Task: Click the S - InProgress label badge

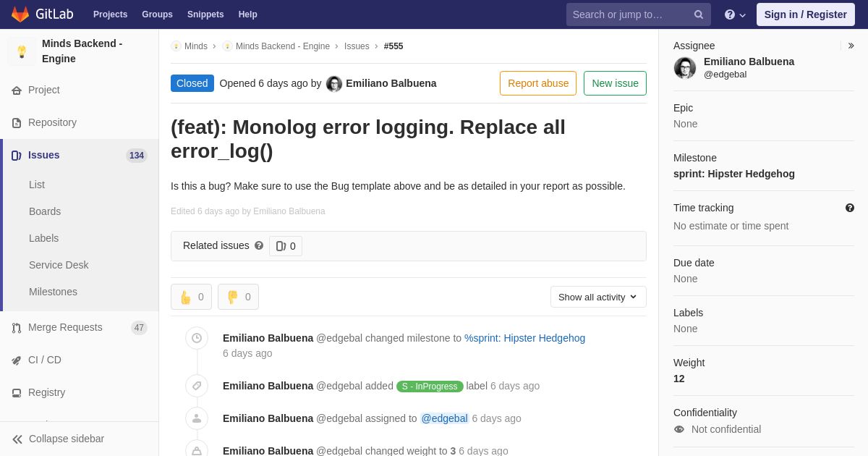Action: [430, 387]
